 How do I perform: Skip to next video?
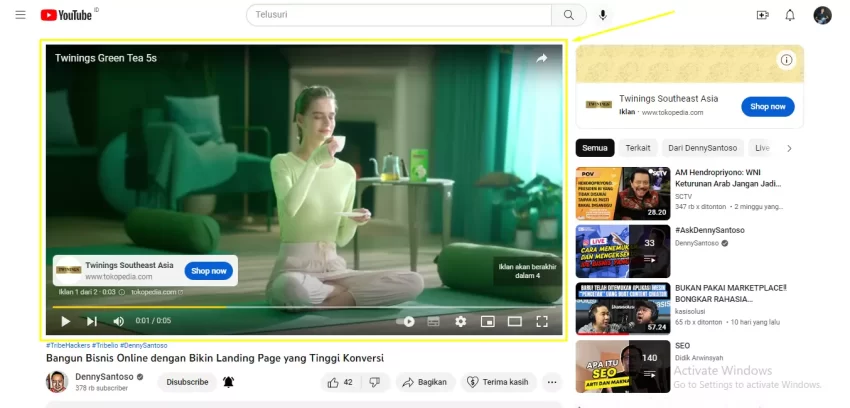[x=92, y=321]
